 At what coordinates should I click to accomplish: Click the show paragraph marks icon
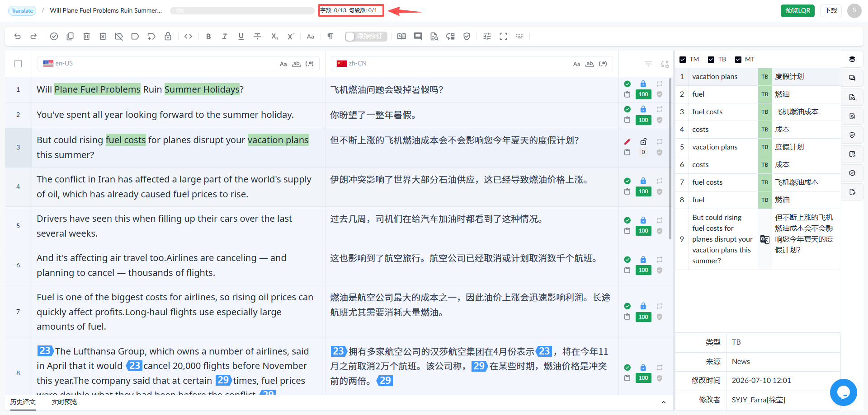click(330, 37)
